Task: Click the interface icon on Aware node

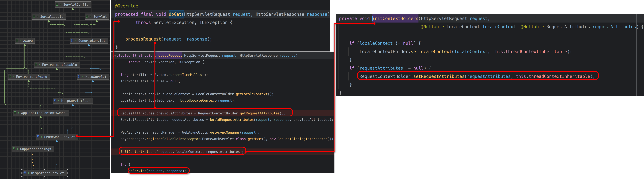Action: pyautogui.click(x=17, y=41)
